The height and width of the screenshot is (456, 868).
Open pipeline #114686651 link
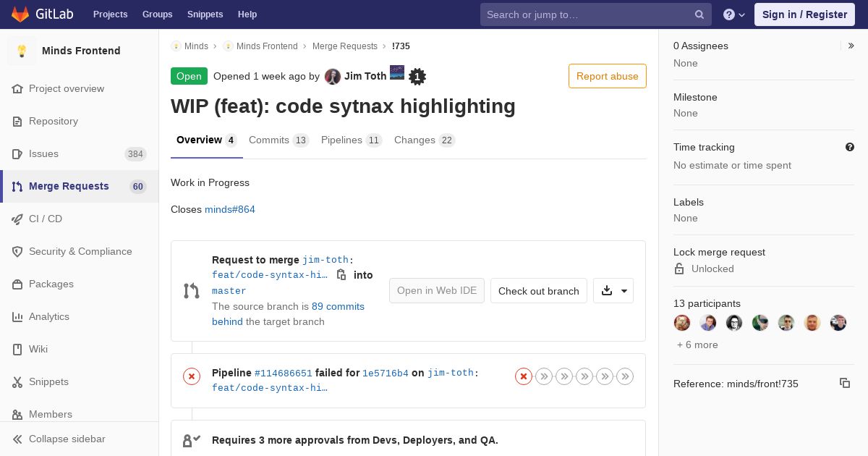coord(284,373)
